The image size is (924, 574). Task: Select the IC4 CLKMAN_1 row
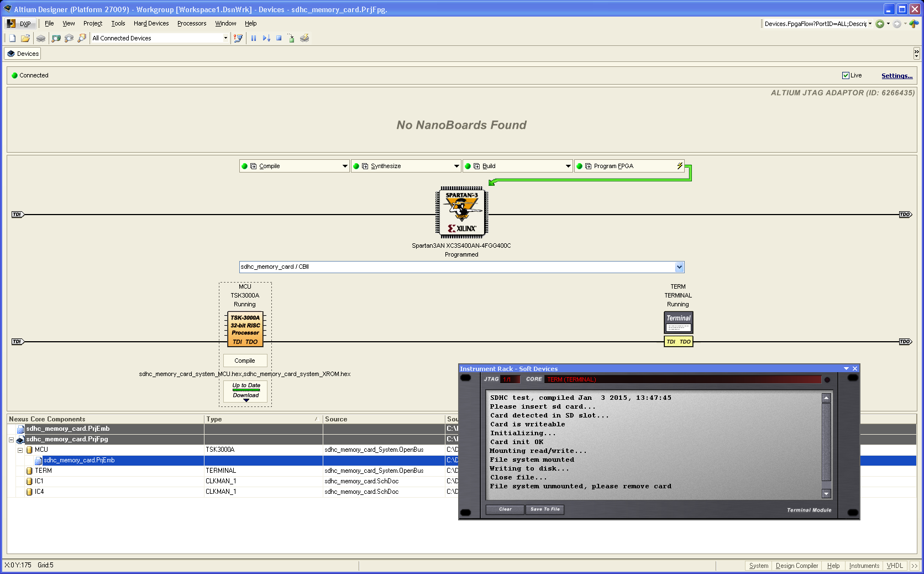click(232, 492)
